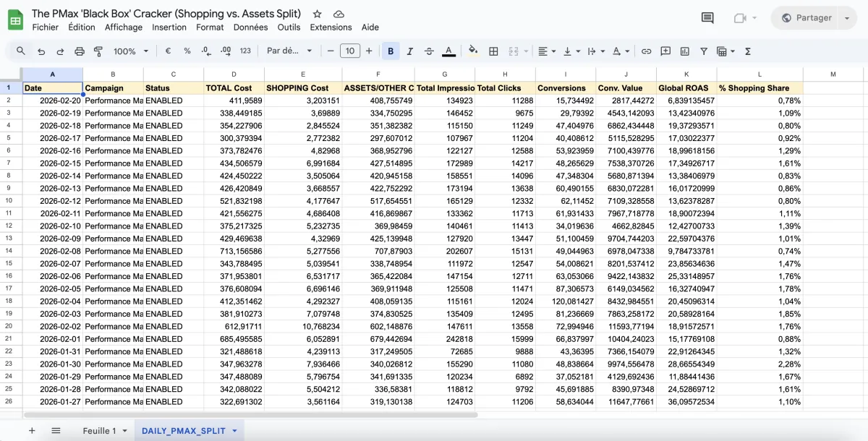This screenshot has width=868, height=441.
Task: Toggle italic formatting button
Action: click(410, 51)
